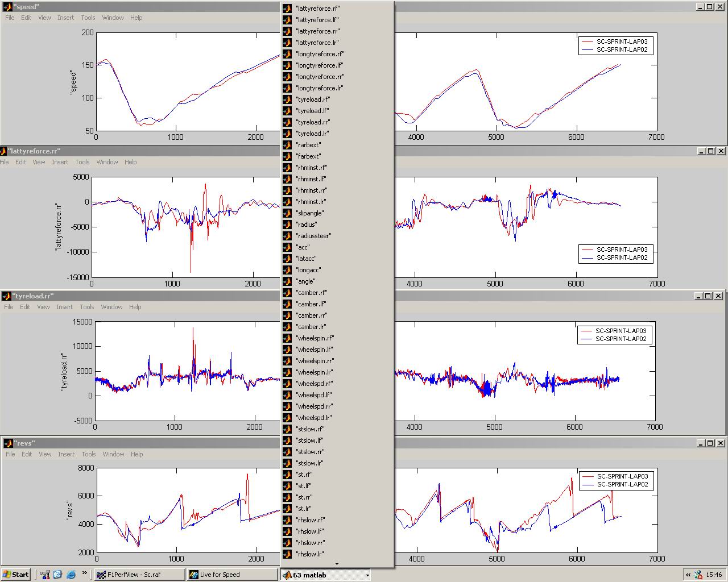
Task: Click the MATLAB icon in the "revs" title bar
Action: 7,443
